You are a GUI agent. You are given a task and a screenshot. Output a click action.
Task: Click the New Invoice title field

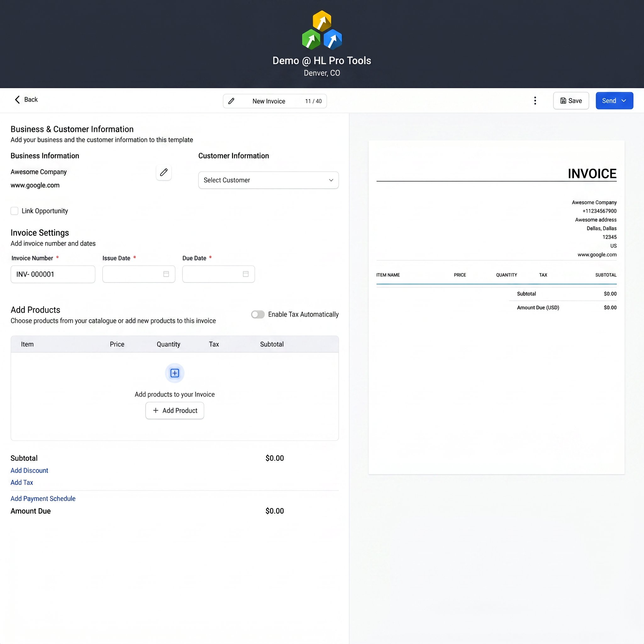click(x=275, y=101)
